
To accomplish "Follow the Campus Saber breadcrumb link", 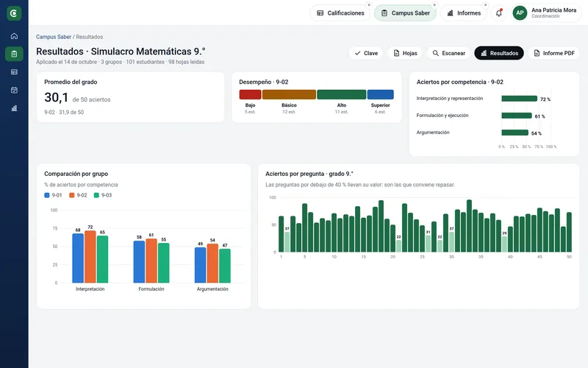I will [54, 37].
